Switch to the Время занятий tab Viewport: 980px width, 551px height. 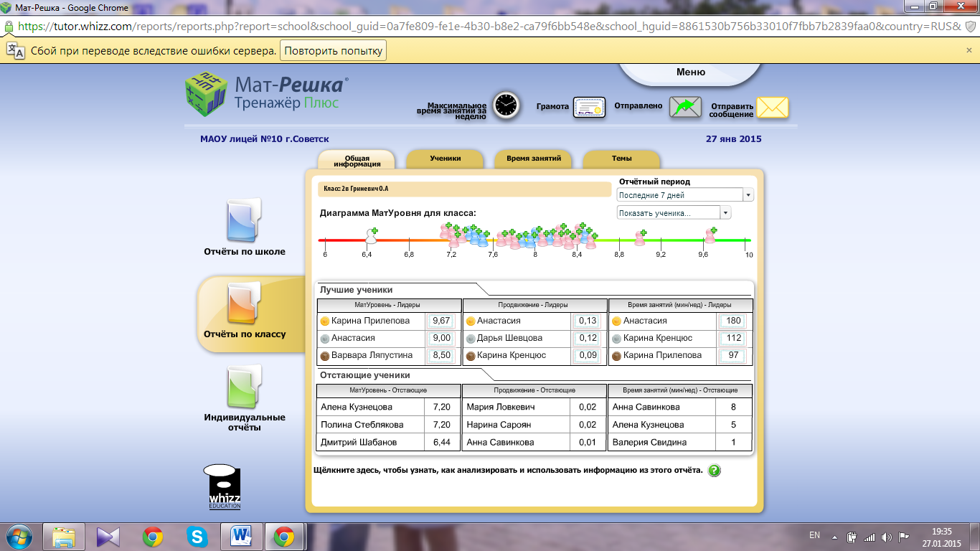(533, 159)
